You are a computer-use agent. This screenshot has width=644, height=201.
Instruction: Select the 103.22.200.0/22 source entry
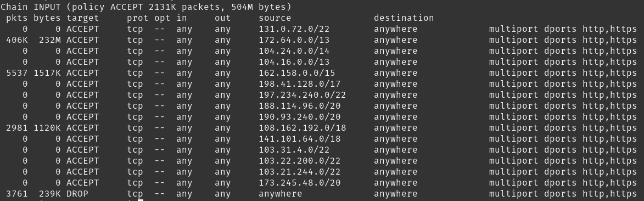coord(299,161)
